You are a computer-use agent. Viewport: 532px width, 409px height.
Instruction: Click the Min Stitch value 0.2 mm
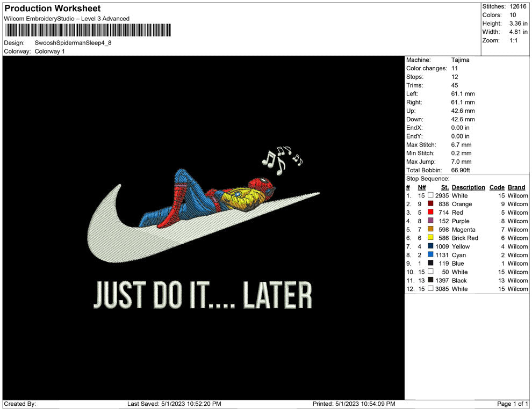click(x=462, y=153)
